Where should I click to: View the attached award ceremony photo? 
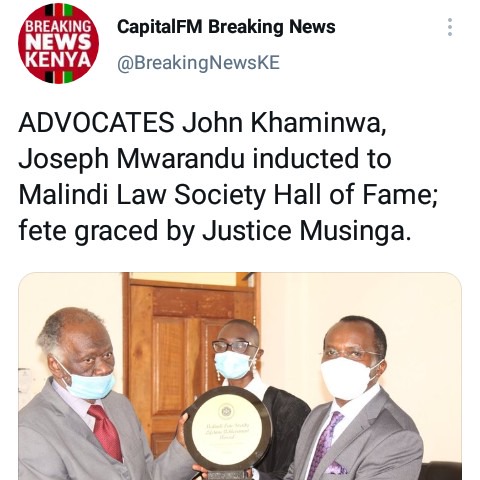click(x=240, y=376)
